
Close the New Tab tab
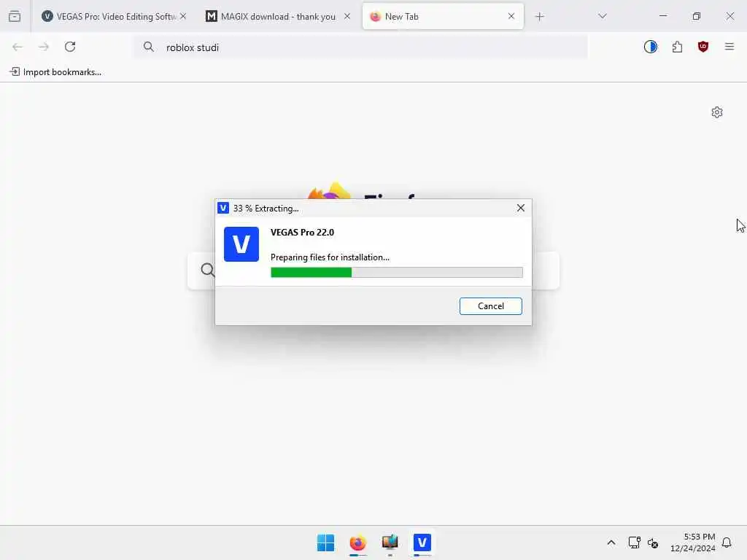pos(511,16)
